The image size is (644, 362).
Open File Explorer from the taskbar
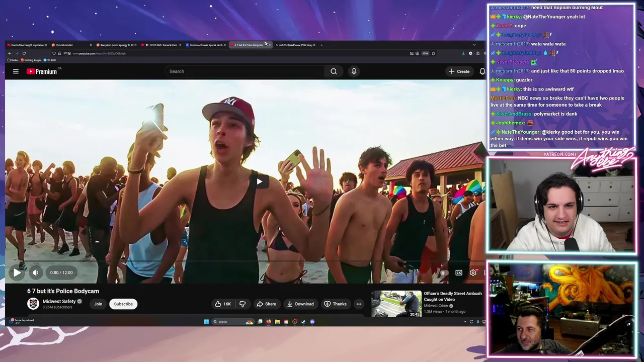coord(277,322)
